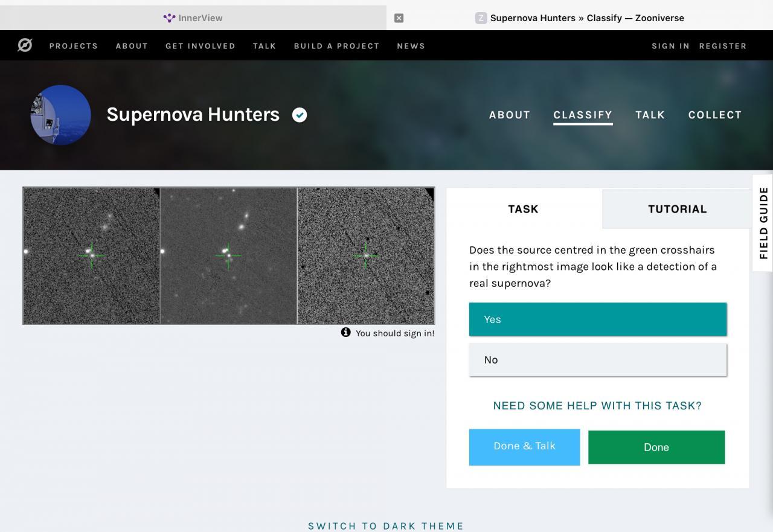The height and width of the screenshot is (532, 773).
Task: Click the You should sign in notice
Action: [395, 333]
